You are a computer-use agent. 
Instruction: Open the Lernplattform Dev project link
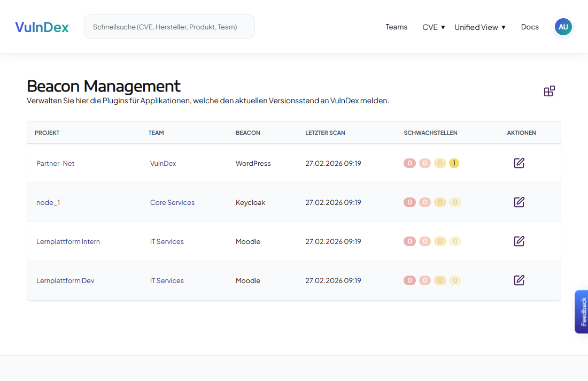[x=65, y=281]
